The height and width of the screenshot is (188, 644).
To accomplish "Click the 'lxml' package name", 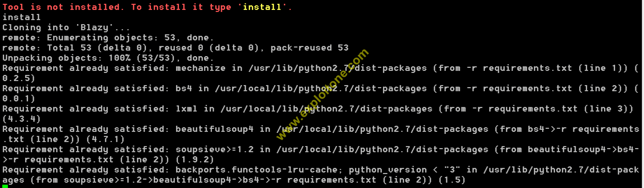I will tap(187, 109).
